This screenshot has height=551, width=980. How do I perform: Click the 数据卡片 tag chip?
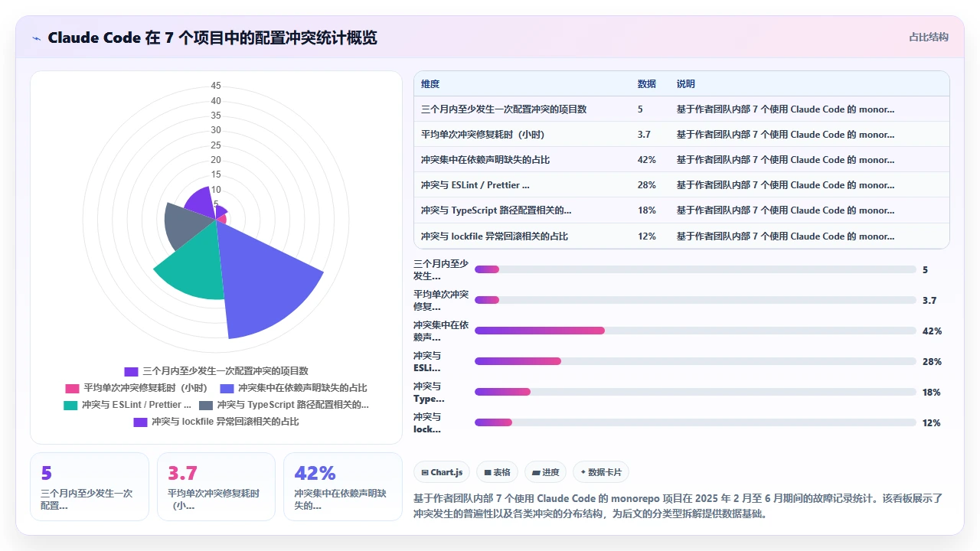pos(601,472)
